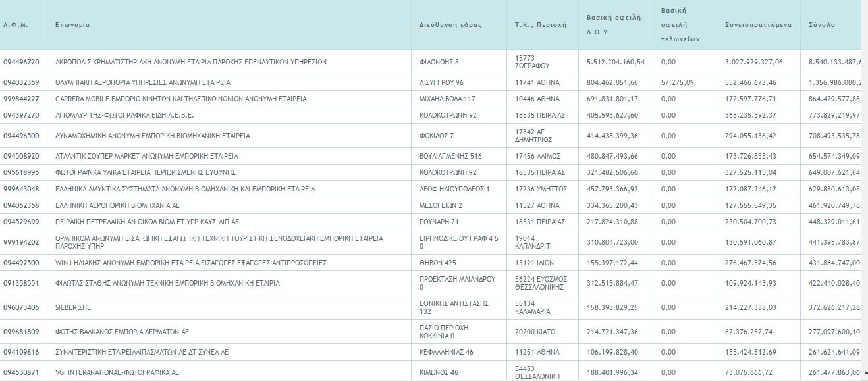Click the Σύνολο column header

pyautogui.click(x=822, y=25)
